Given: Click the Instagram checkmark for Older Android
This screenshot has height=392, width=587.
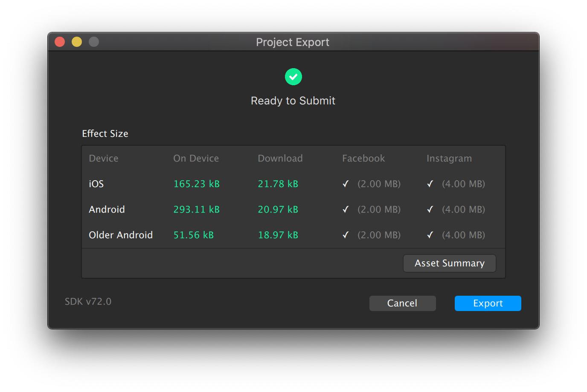Looking at the screenshot, I should [x=430, y=235].
